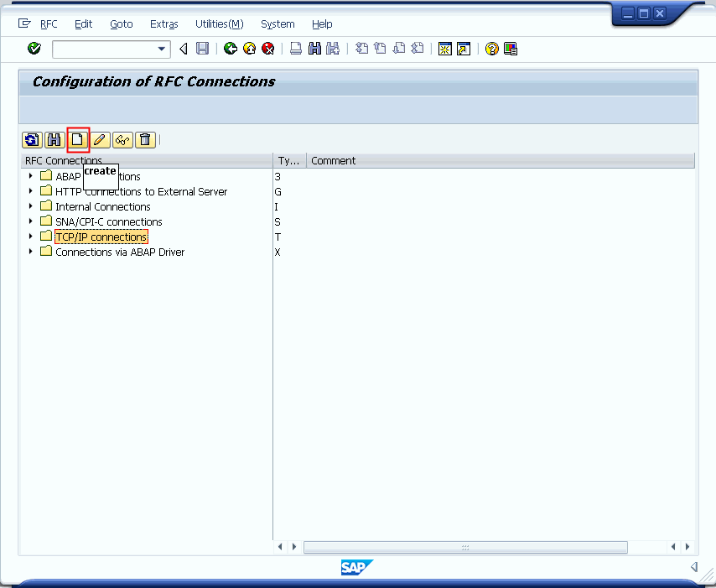Image resolution: width=716 pixels, height=588 pixels.
Task: Open the Print function icon
Action: click(295, 48)
